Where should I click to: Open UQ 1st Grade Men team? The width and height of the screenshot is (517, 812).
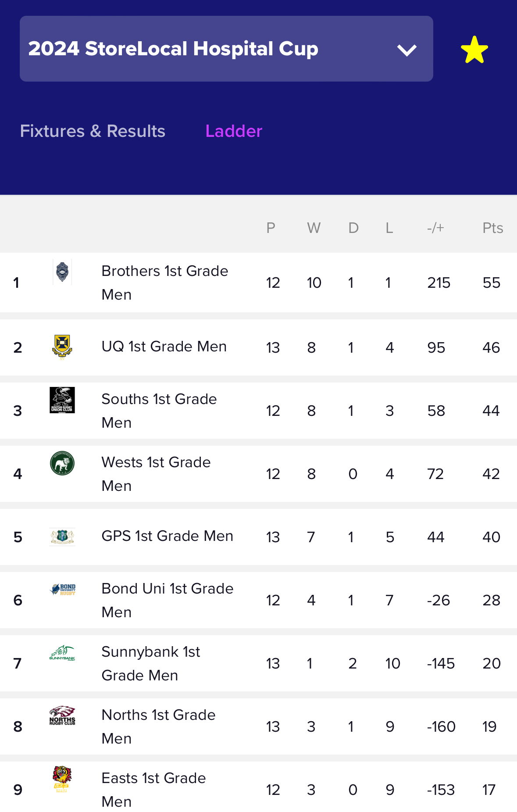pyautogui.click(x=164, y=347)
